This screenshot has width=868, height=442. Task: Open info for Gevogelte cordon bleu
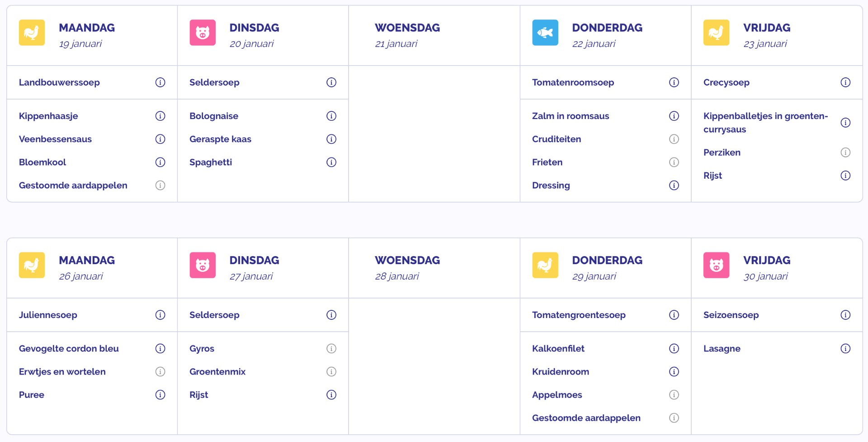(x=160, y=348)
